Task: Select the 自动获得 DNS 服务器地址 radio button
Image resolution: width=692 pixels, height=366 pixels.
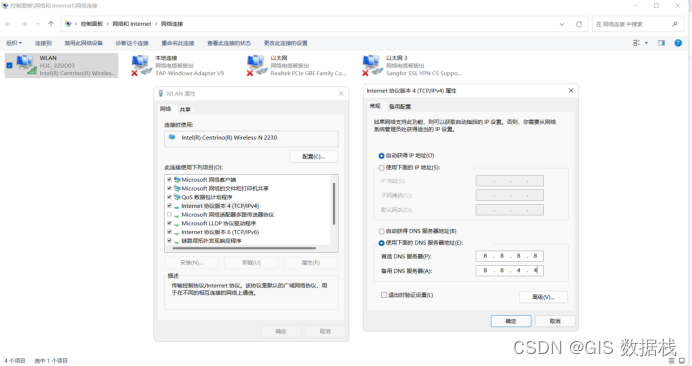Action: coord(381,231)
